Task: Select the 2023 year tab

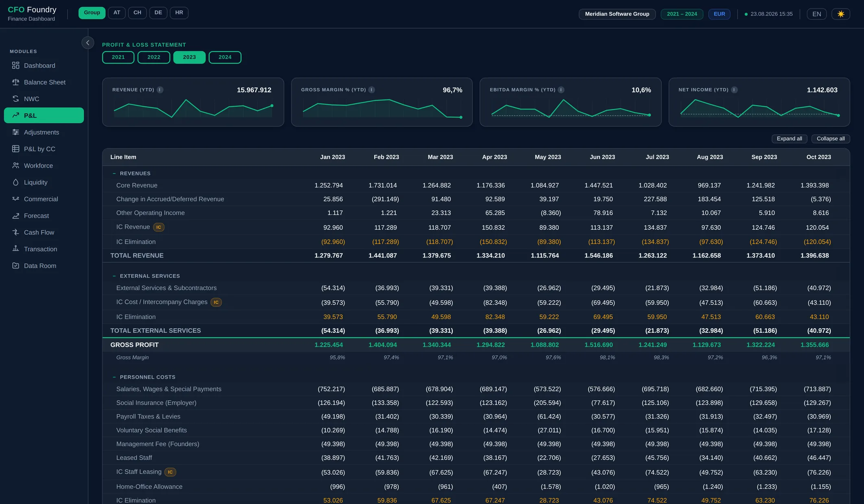Action: click(x=189, y=57)
